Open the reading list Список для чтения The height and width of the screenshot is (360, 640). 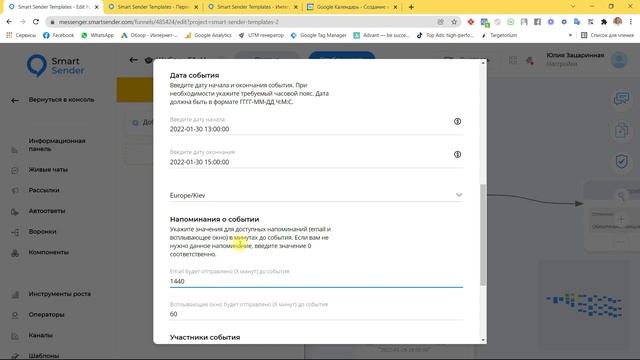click(x=607, y=36)
